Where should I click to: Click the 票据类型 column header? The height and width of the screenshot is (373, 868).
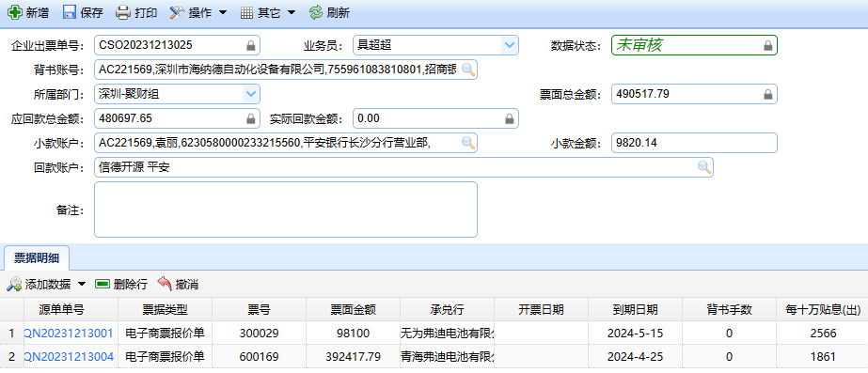coord(165,310)
